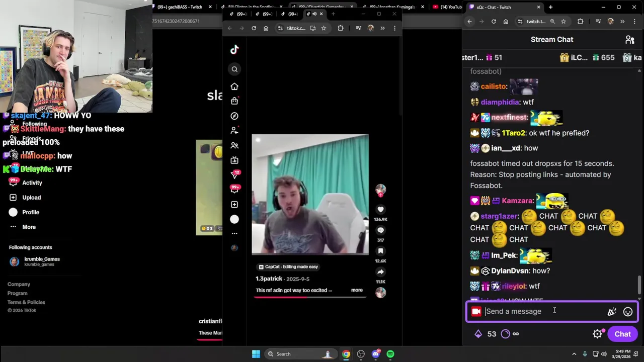The image size is (644, 362).
Task: Open the 1.3patrick creator profile
Action: pyautogui.click(x=269, y=279)
